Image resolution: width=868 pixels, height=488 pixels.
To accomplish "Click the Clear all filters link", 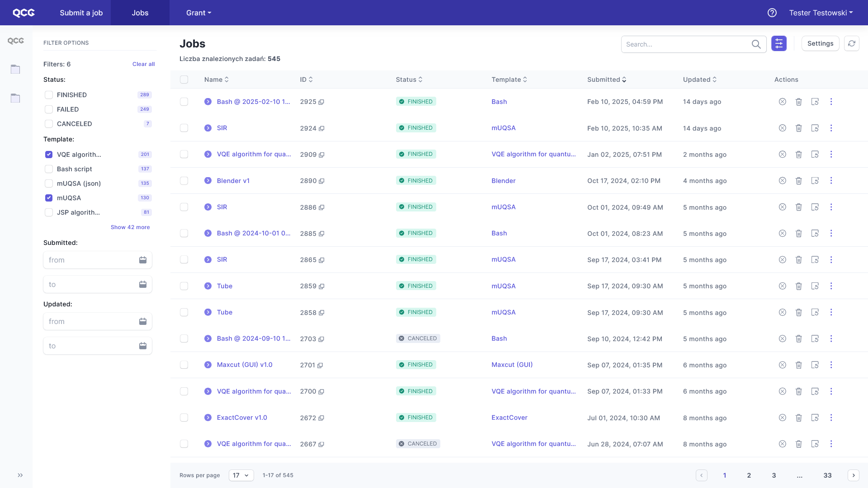I will click(x=143, y=64).
